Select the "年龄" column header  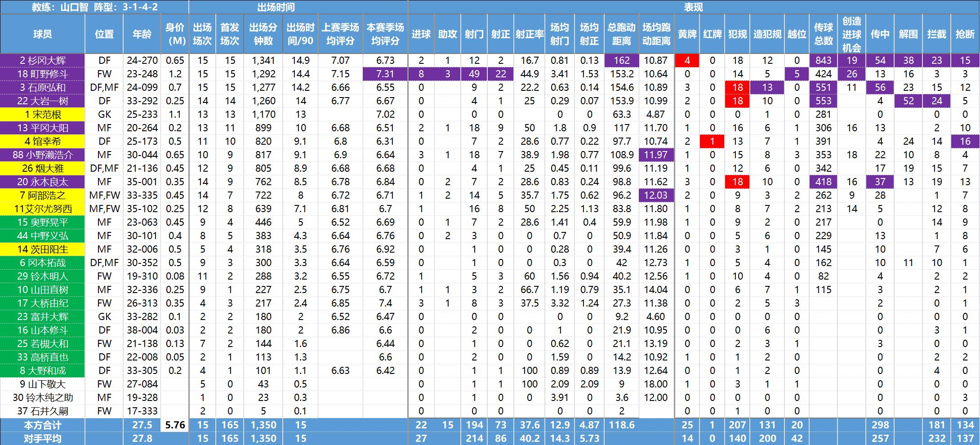[142, 34]
